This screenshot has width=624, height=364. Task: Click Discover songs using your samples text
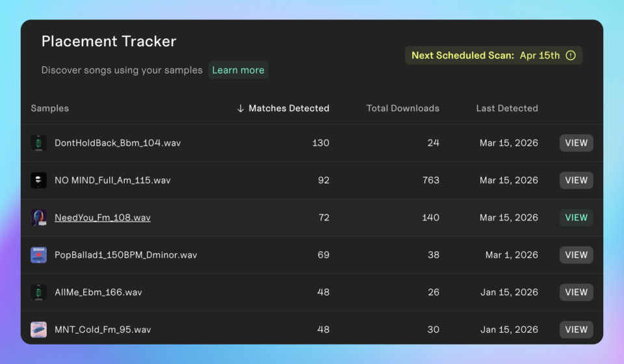(x=122, y=70)
